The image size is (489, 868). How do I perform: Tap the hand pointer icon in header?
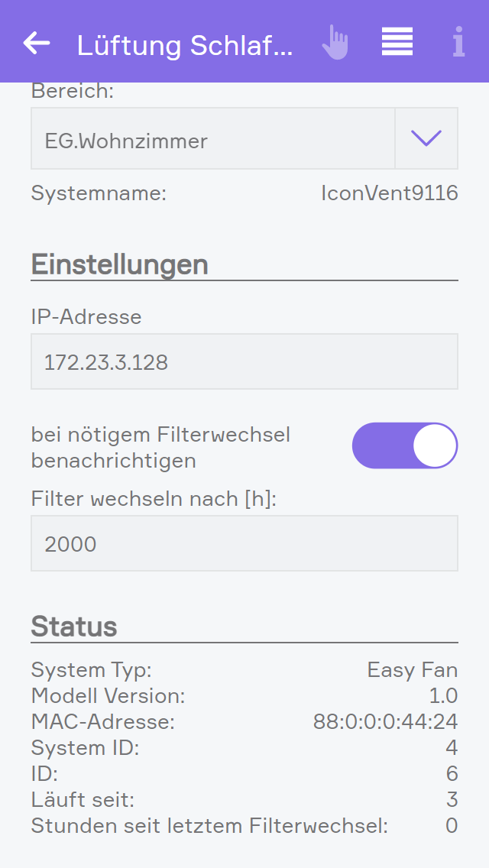(x=335, y=43)
